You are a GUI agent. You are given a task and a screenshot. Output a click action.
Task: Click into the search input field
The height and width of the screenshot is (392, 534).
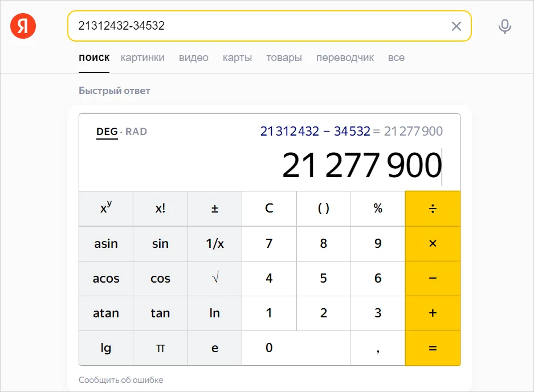(x=256, y=26)
